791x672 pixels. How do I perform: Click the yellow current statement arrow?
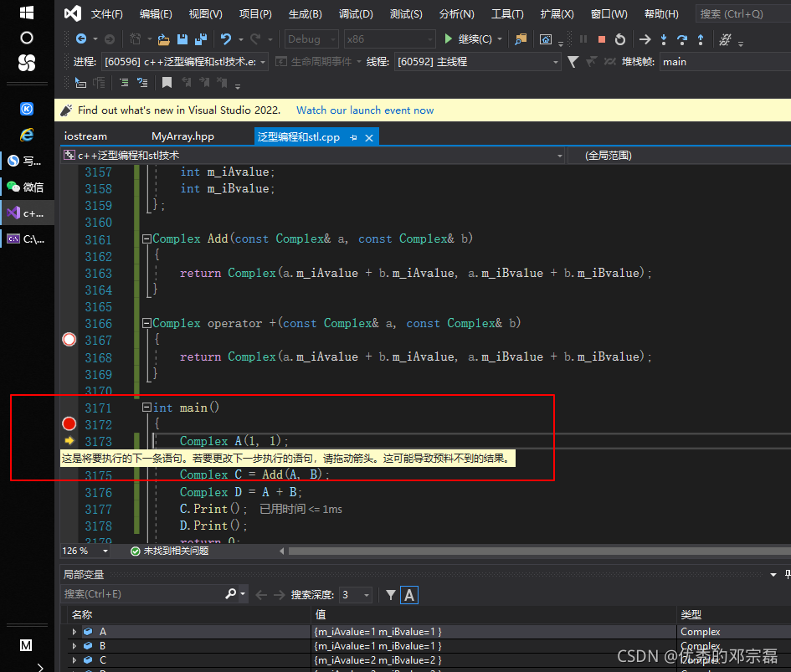coord(69,440)
